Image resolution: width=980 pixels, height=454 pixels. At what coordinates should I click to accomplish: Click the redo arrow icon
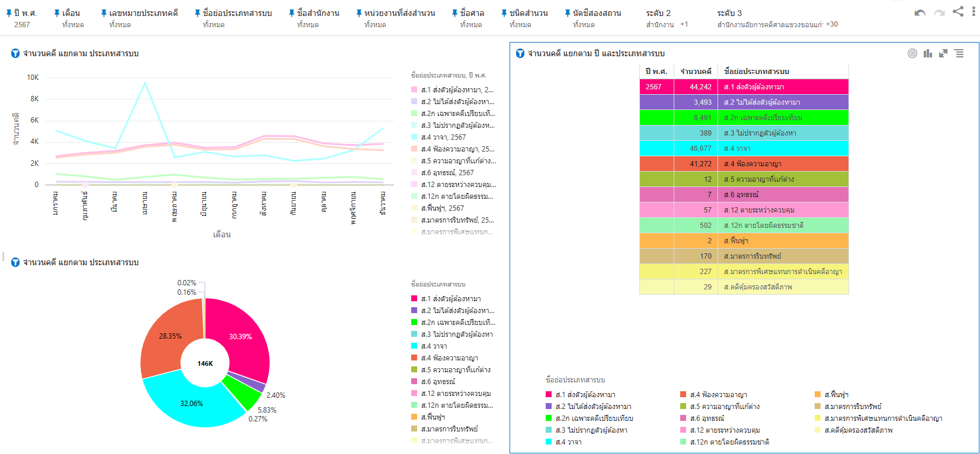[x=939, y=13]
